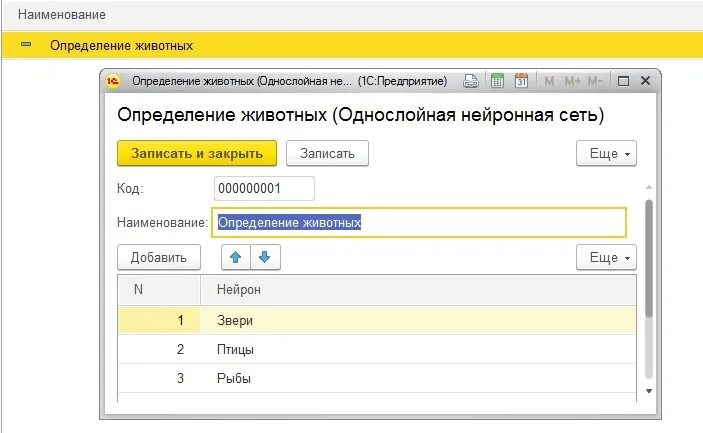Select the Рыбы neuron row
This screenshot has height=433, width=703.
tap(377, 378)
